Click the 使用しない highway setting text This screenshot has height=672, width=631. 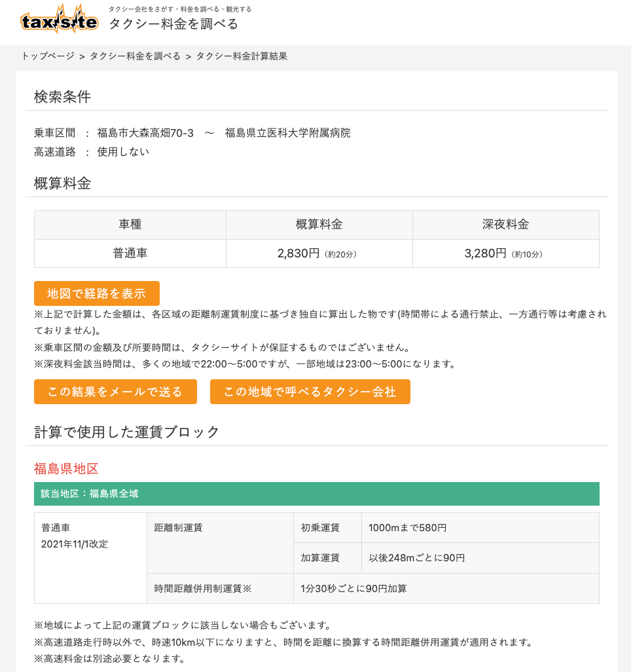point(123,152)
